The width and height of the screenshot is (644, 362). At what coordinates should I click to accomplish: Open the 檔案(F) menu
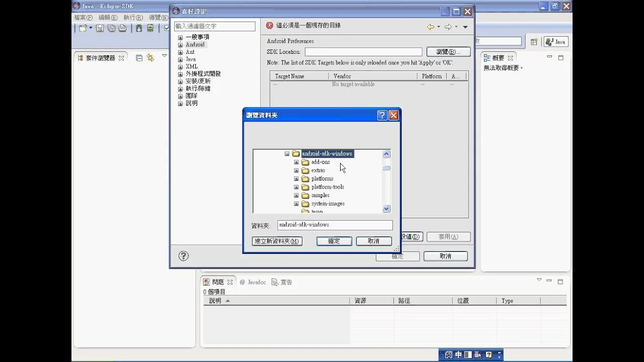(83, 18)
